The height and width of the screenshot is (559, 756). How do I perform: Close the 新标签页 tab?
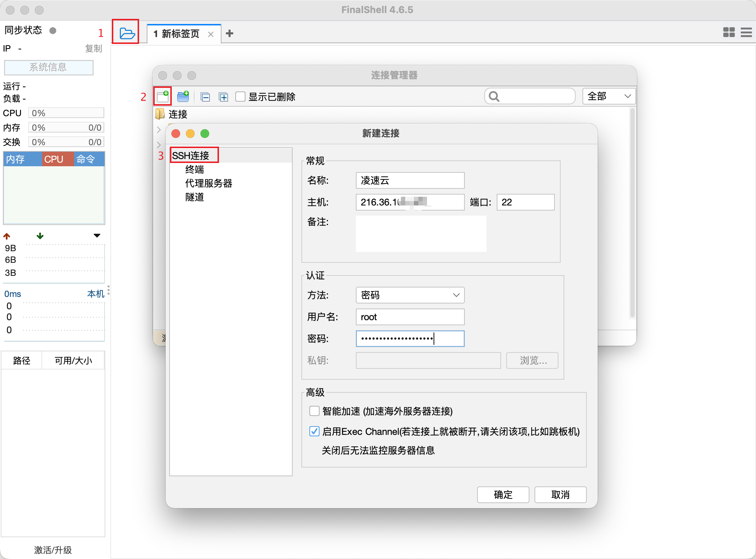[x=211, y=34]
